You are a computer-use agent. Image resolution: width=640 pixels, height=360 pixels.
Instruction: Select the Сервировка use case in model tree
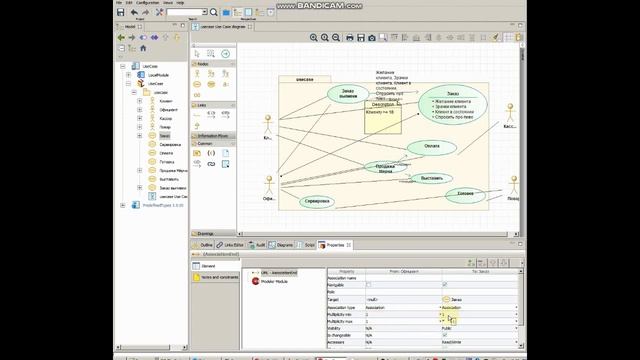point(170,144)
